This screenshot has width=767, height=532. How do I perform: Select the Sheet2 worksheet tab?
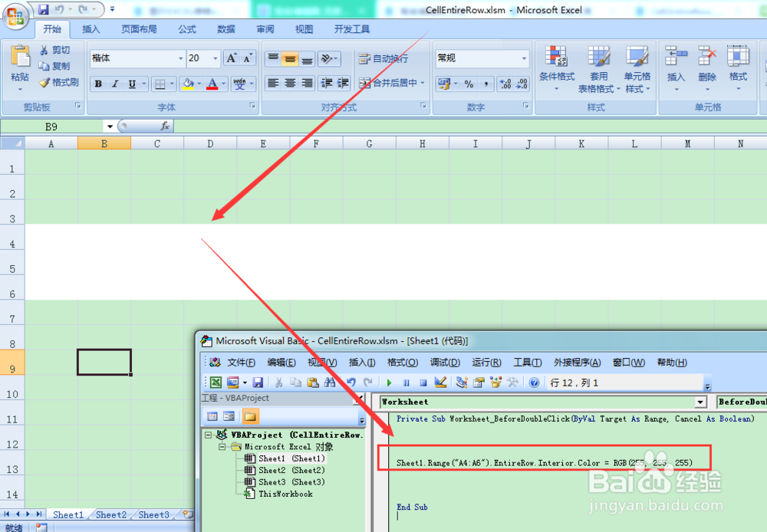(111, 514)
